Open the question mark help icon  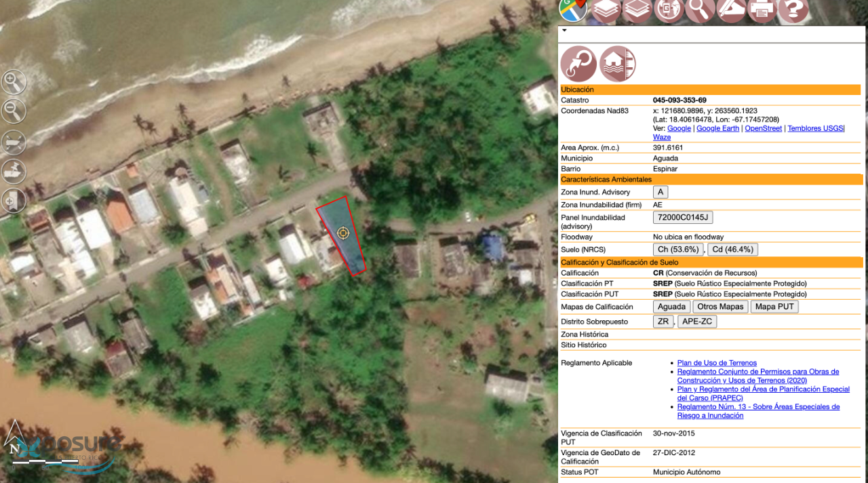coord(793,9)
